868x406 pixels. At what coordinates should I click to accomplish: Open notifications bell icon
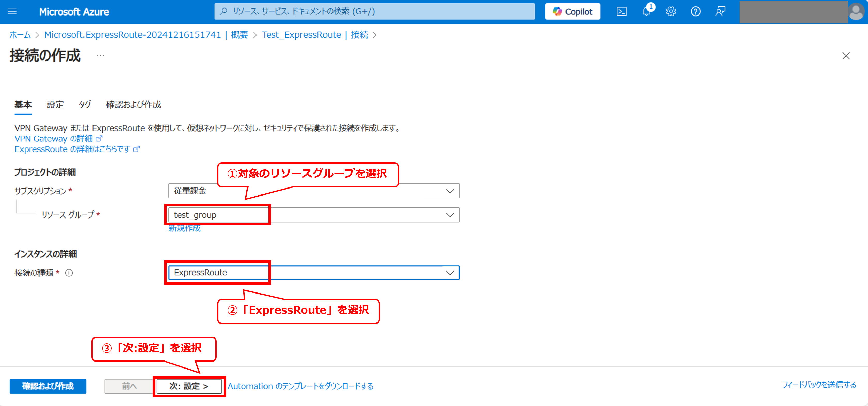[x=646, y=11]
